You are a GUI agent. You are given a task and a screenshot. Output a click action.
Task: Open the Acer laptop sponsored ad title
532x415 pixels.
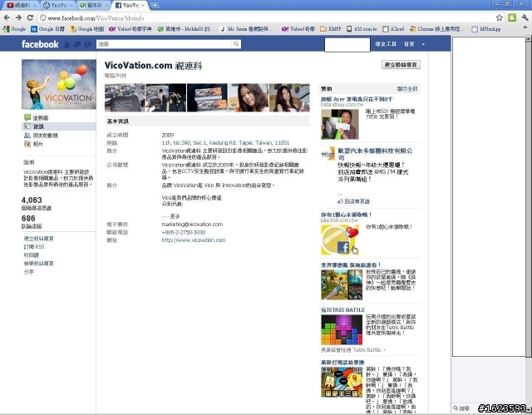[357, 99]
